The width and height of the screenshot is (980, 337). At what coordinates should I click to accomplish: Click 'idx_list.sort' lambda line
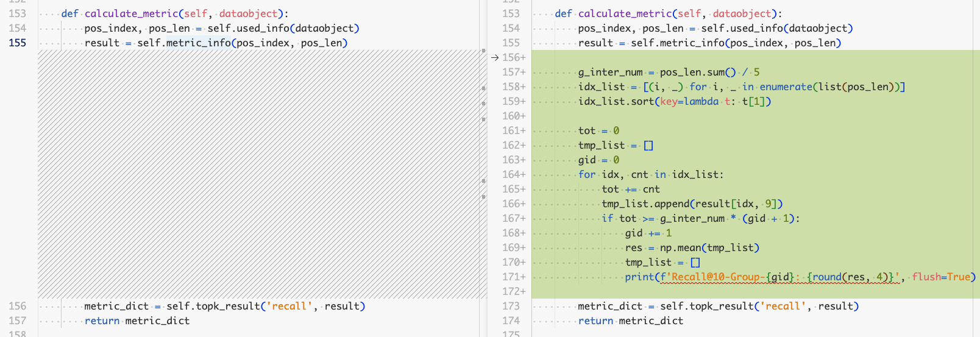[675, 101]
